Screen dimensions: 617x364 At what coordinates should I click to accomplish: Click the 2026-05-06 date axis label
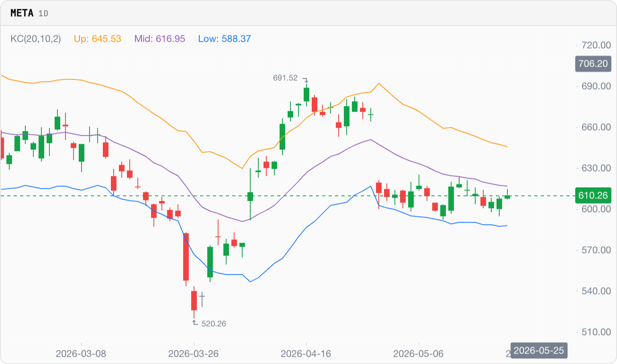point(418,354)
